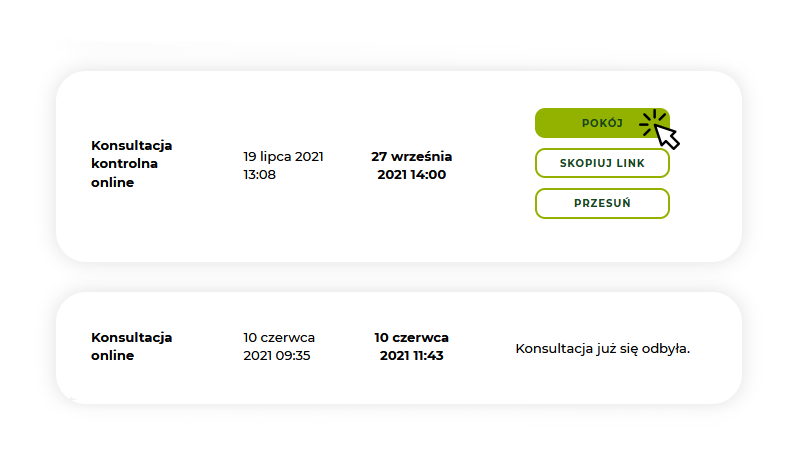Click the time 14:00 in first card
Screen dimensions: 800x475
(x=428, y=174)
